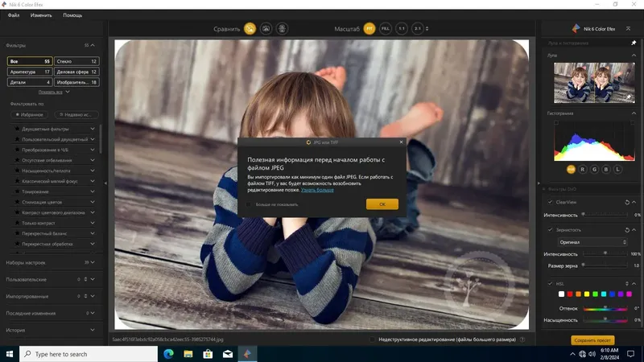
Task: Select the FILL zoom mode button
Action: click(386, 29)
